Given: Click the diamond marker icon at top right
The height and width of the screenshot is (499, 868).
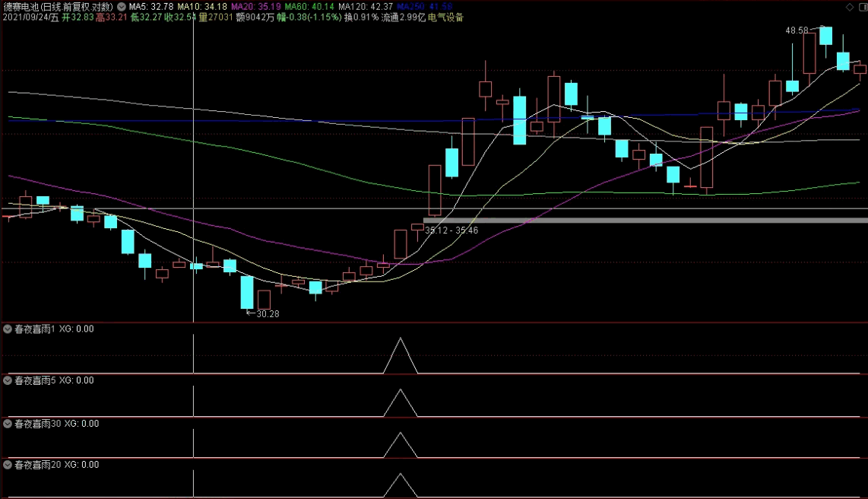Looking at the screenshot, I should [850, 7].
